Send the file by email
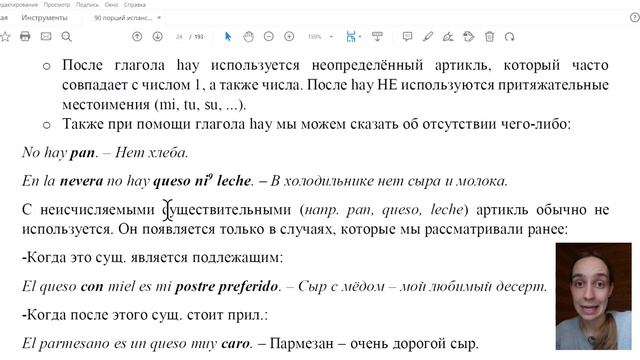 (46, 37)
